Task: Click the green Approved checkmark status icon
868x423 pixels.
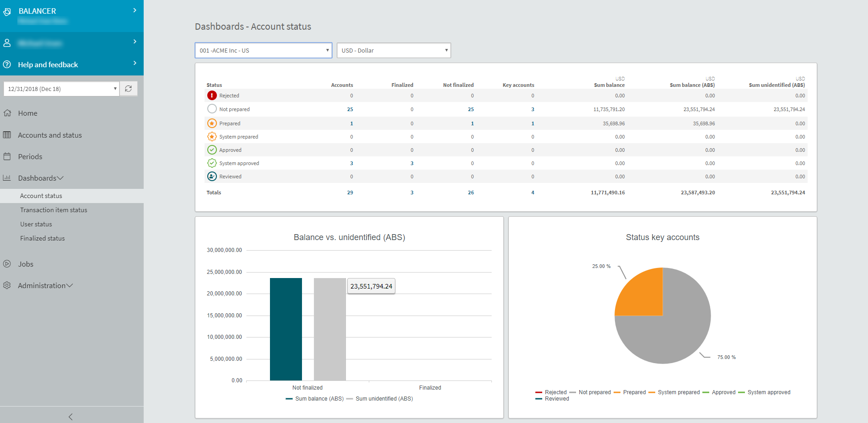Action: point(212,150)
